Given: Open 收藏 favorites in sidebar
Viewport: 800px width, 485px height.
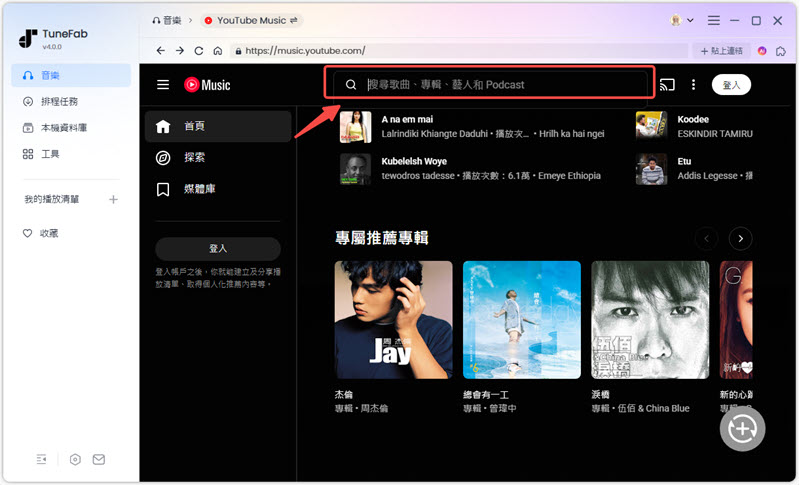Looking at the screenshot, I should [x=41, y=234].
